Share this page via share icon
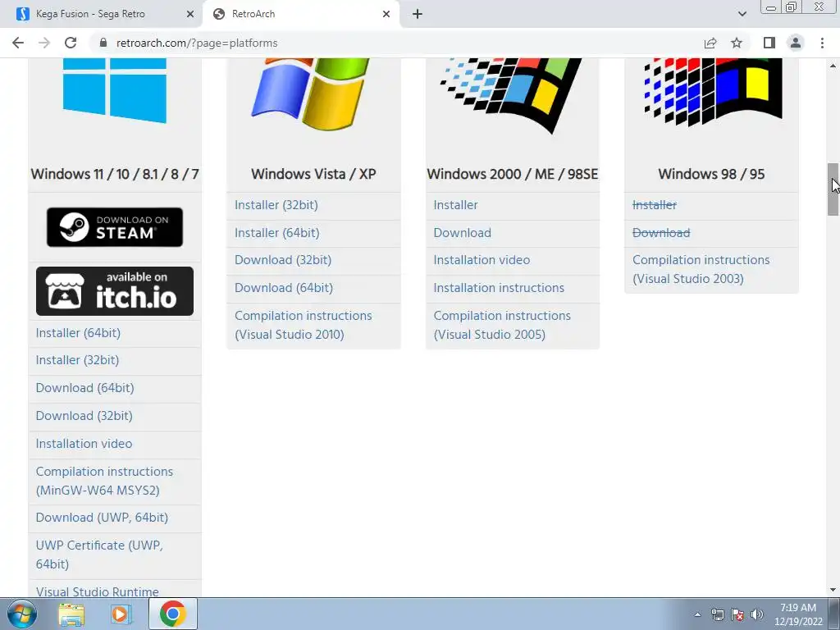Viewport: 840px width, 630px height. coord(710,43)
